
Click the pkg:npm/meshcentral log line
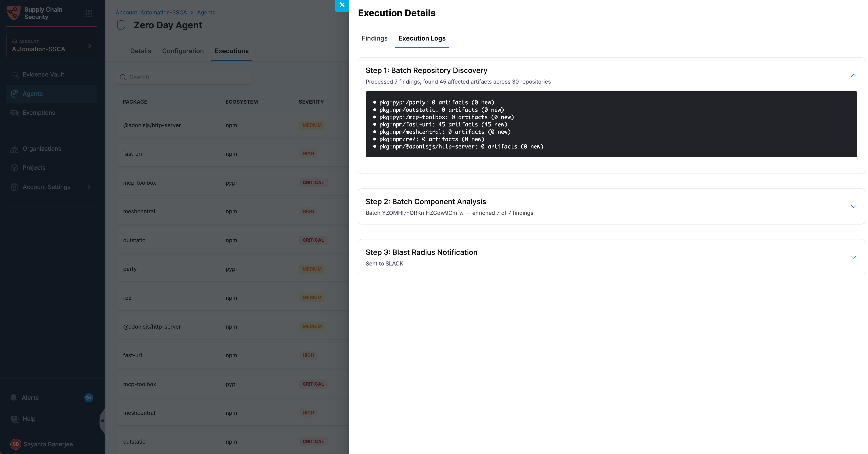pyautogui.click(x=445, y=132)
